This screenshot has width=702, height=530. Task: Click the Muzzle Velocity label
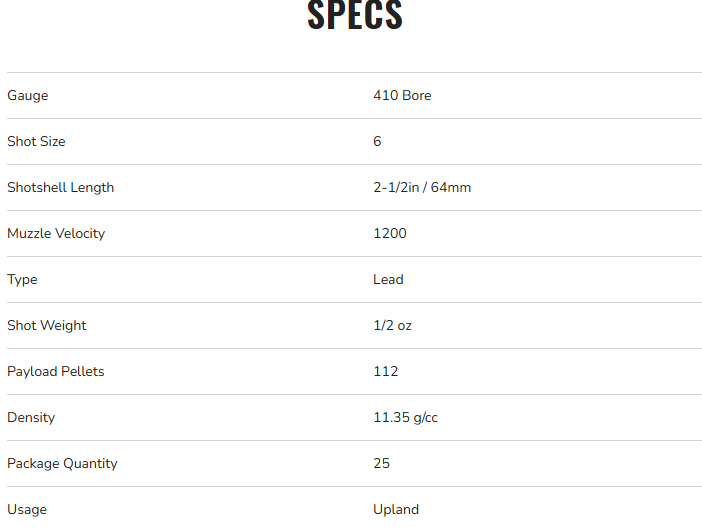56,234
